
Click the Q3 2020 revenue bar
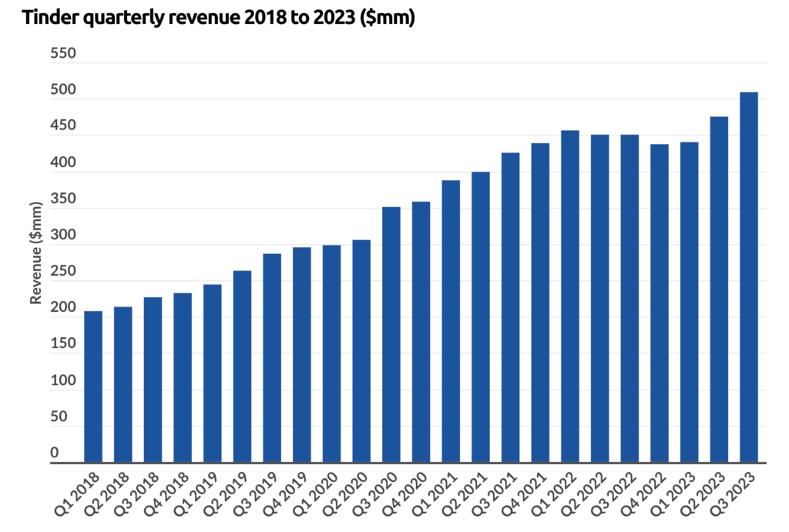(x=391, y=335)
